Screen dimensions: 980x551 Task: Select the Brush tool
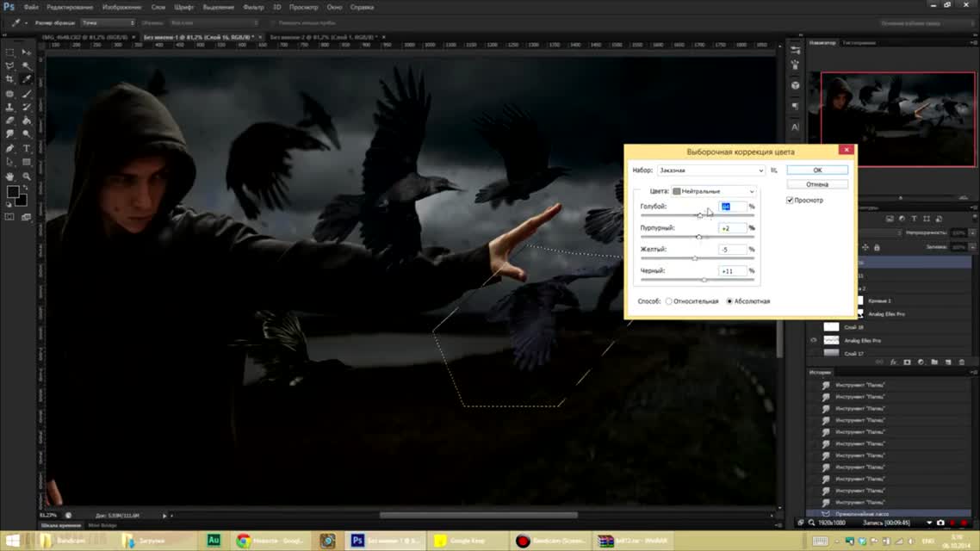pos(26,94)
